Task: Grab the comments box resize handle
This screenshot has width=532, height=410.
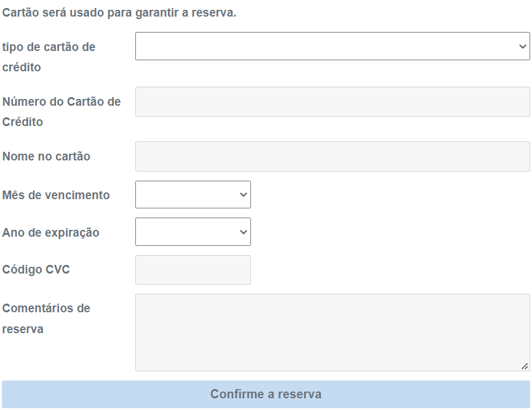Action: tap(525, 366)
